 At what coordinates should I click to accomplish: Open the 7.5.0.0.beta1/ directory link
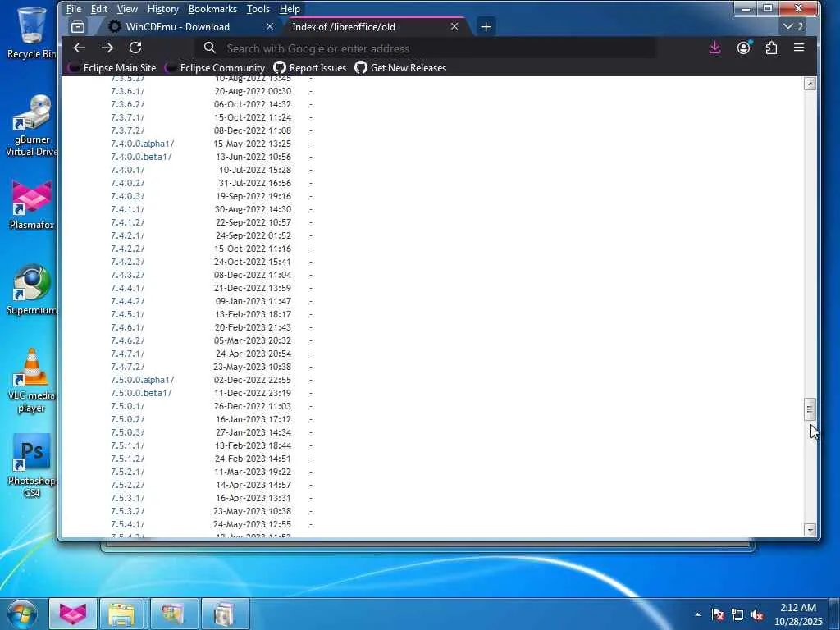coord(141,393)
